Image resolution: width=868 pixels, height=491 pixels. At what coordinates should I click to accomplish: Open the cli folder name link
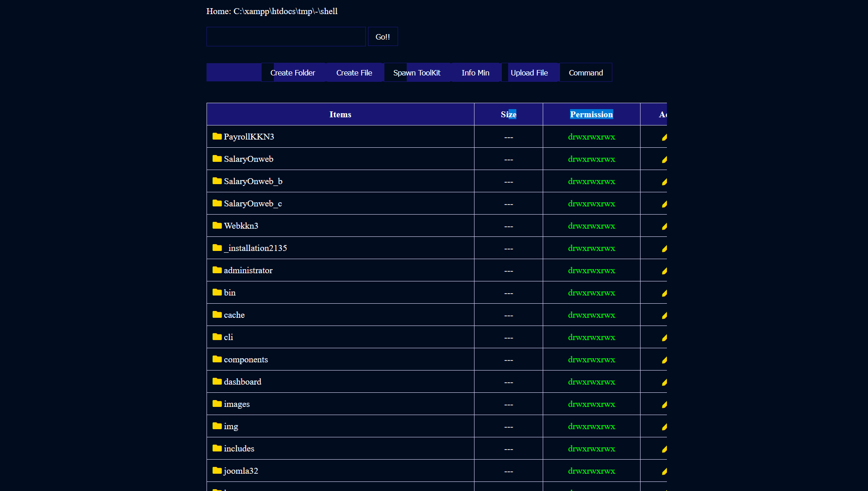[x=228, y=337]
